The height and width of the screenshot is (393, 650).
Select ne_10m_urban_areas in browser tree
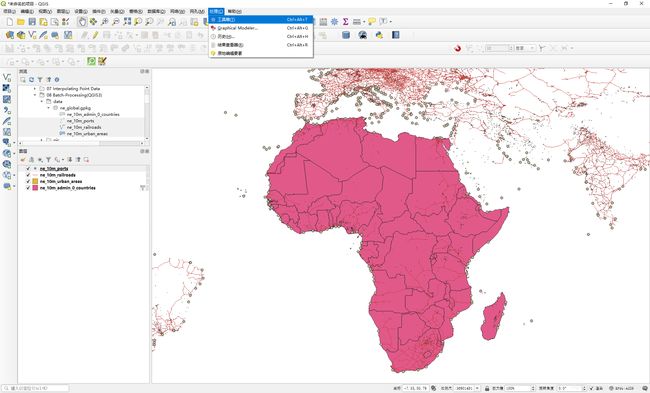87,134
